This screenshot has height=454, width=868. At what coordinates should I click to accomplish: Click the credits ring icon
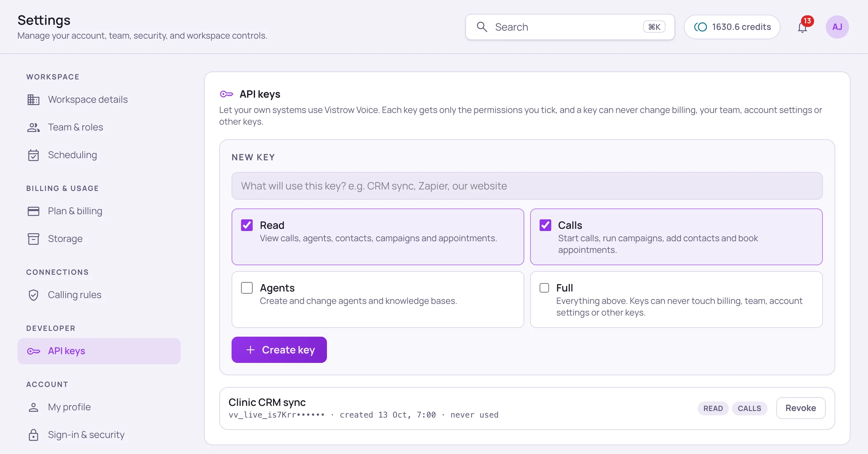click(700, 27)
